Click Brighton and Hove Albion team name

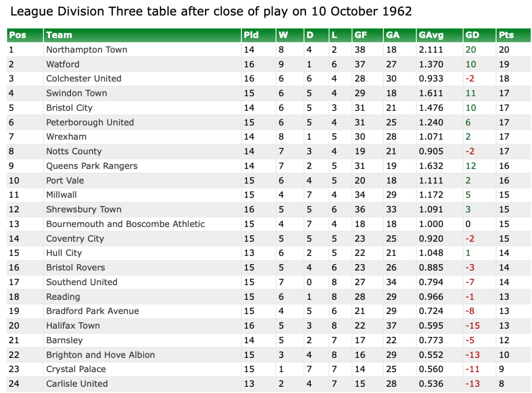(100, 355)
